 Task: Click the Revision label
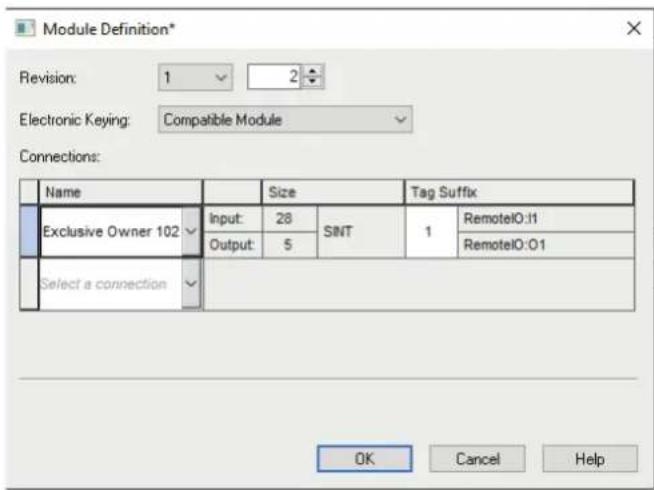pyautogui.click(x=48, y=78)
